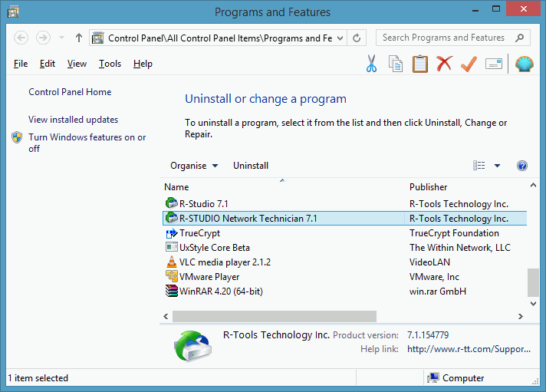
Task: Click the vertical scrollbar thumb
Action: [533, 282]
